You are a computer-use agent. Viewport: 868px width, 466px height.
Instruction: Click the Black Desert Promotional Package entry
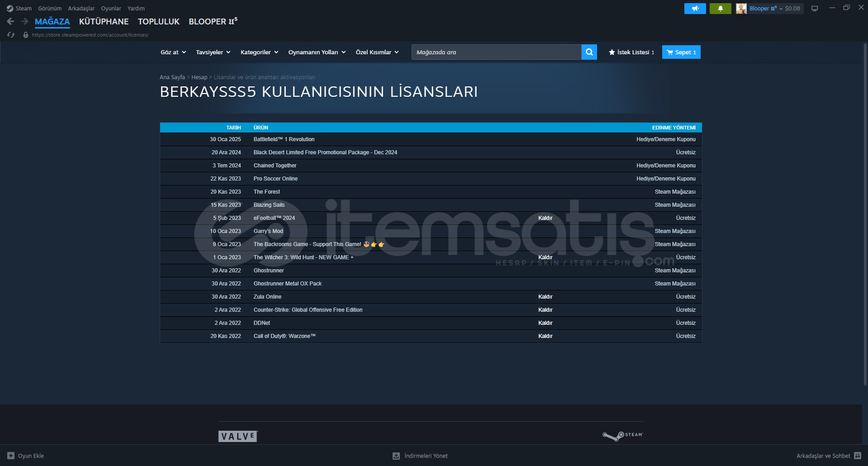(x=325, y=152)
